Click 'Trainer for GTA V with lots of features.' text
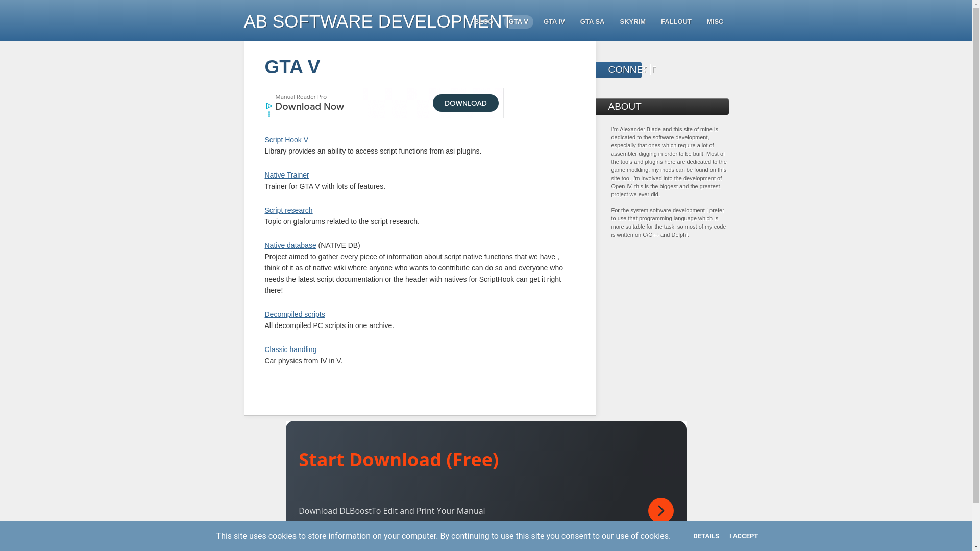This screenshot has height=551, width=980. tap(325, 186)
